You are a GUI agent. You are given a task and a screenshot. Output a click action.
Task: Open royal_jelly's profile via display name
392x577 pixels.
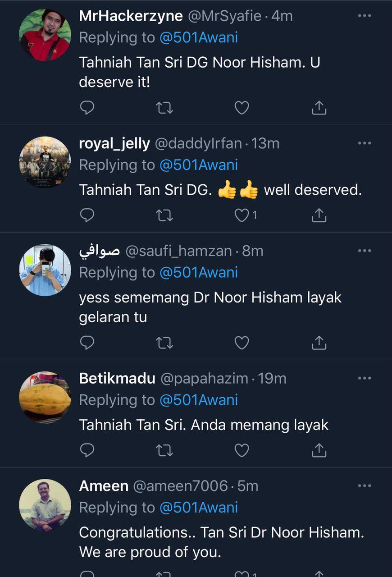coord(114,143)
